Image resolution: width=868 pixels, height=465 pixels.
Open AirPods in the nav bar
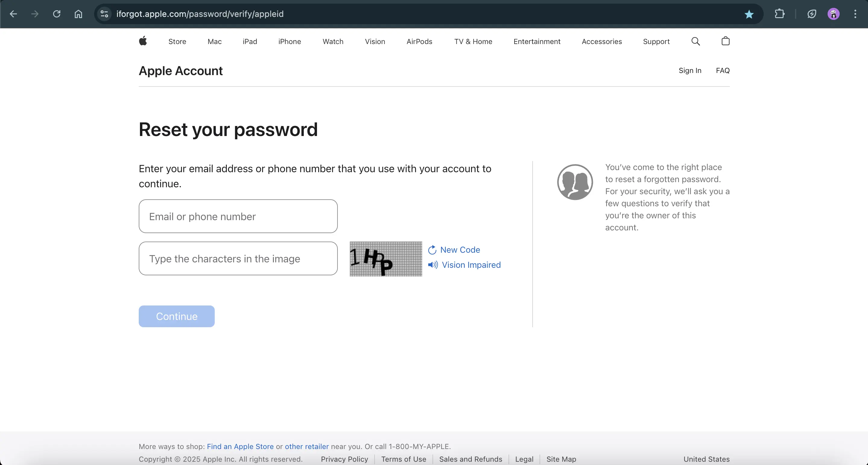click(x=419, y=41)
